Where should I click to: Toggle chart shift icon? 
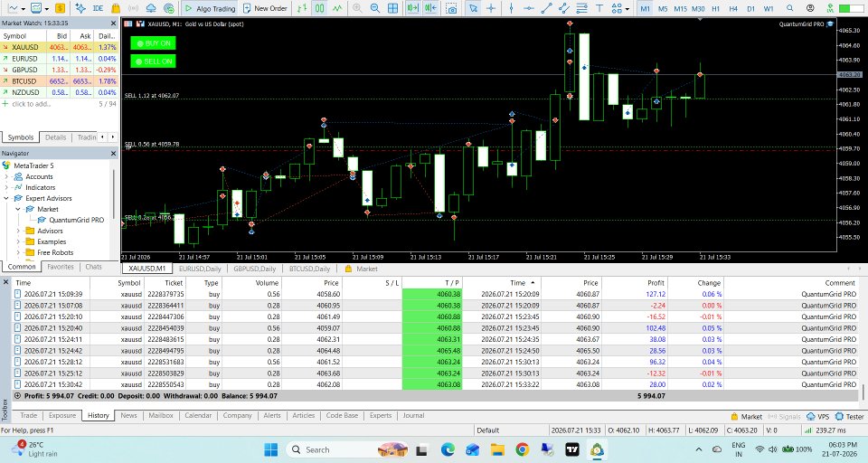(430, 8)
